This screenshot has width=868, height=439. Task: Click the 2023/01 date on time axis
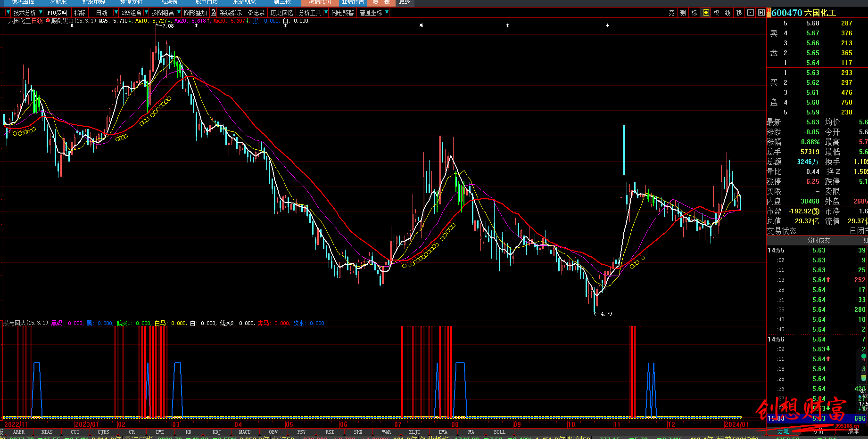[87, 424]
